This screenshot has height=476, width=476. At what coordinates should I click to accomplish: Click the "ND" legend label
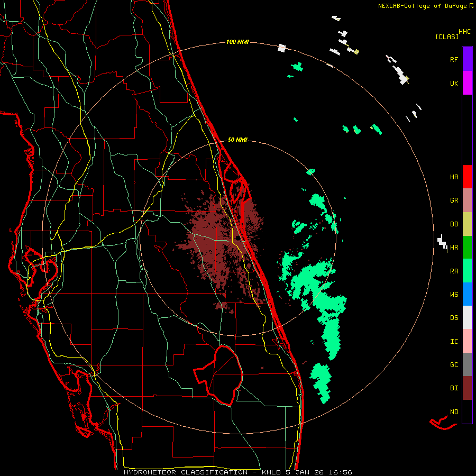pos(454,412)
